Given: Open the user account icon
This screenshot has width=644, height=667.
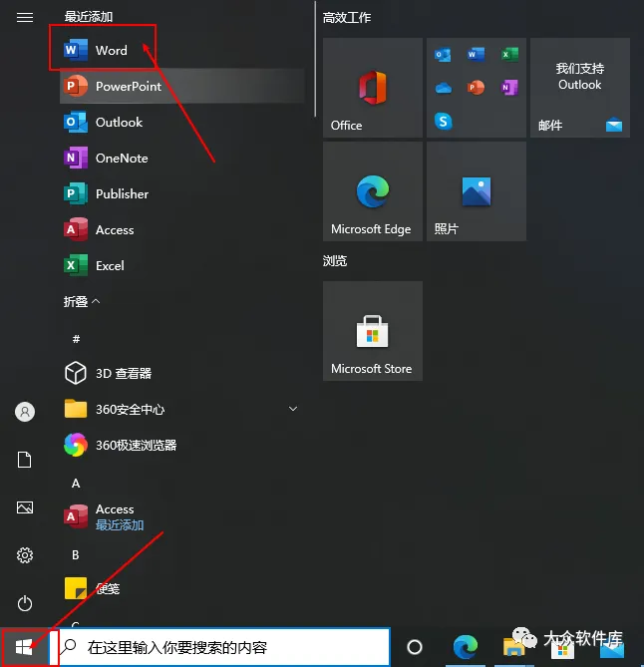Looking at the screenshot, I should (25, 412).
